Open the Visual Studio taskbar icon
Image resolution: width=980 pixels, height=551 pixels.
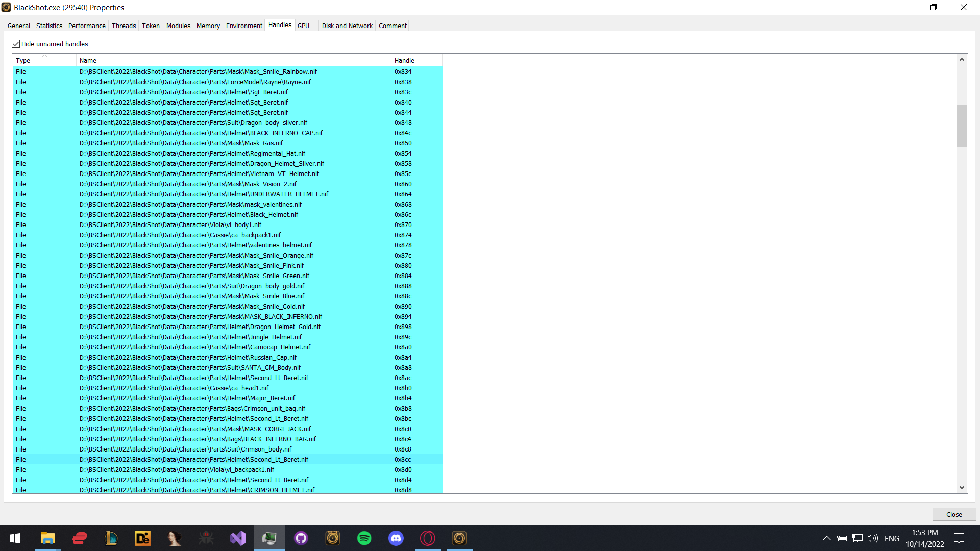point(238,538)
